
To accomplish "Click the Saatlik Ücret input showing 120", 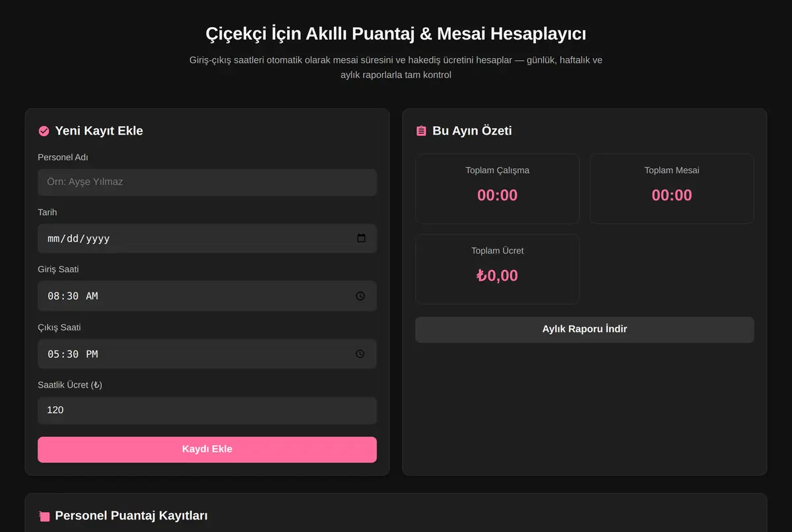I will [x=207, y=411].
